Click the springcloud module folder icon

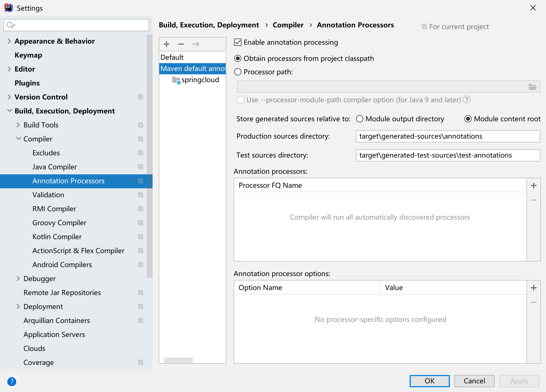click(x=176, y=80)
